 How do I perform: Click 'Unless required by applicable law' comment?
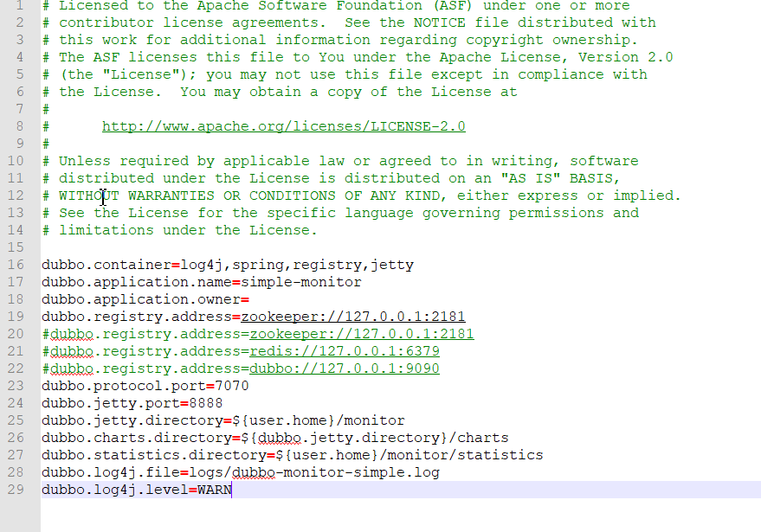[x=202, y=161]
